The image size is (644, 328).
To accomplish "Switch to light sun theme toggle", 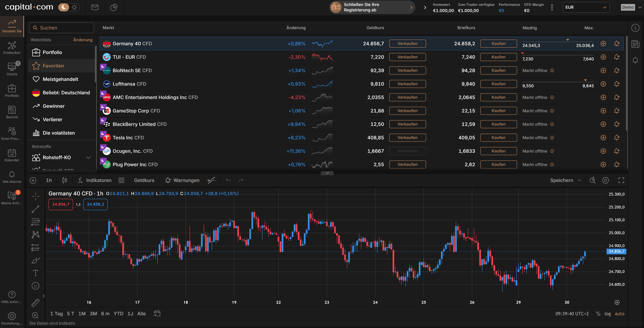I will pyautogui.click(x=75, y=7).
